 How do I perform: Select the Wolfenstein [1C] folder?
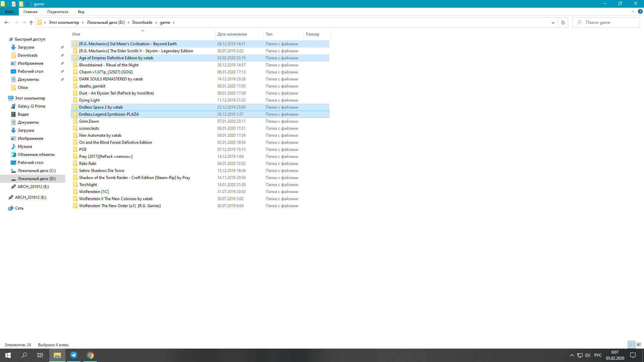pyautogui.click(x=200, y=192)
